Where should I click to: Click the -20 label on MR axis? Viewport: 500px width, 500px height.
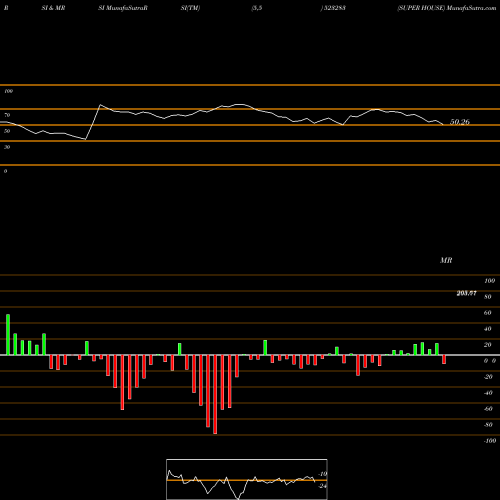click(x=488, y=377)
